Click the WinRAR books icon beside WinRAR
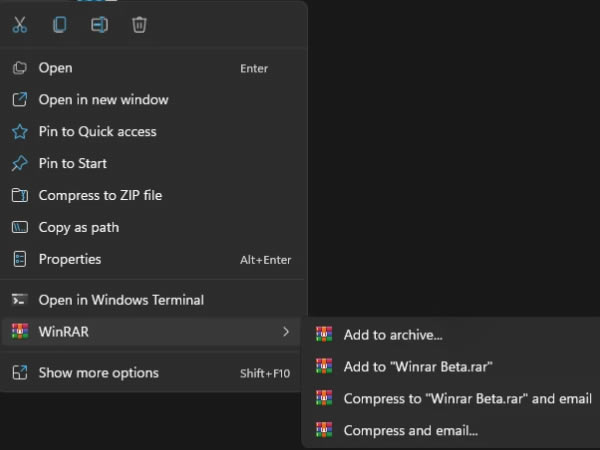 pyautogui.click(x=20, y=331)
